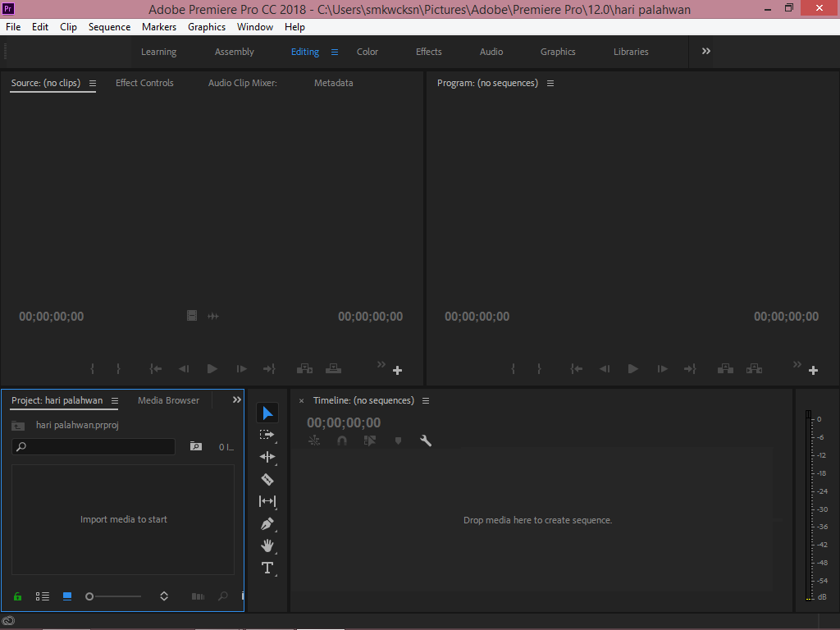This screenshot has height=630, width=840.
Task: Open the File menu
Action: pos(13,27)
